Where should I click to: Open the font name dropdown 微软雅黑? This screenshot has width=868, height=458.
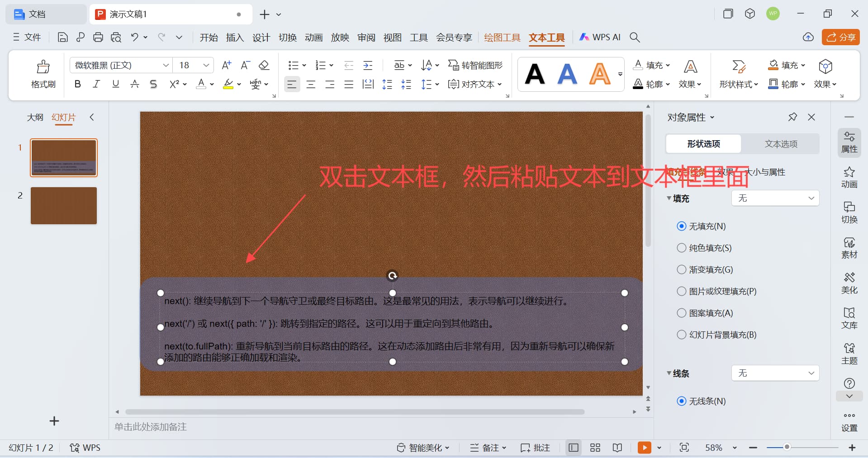coord(121,65)
